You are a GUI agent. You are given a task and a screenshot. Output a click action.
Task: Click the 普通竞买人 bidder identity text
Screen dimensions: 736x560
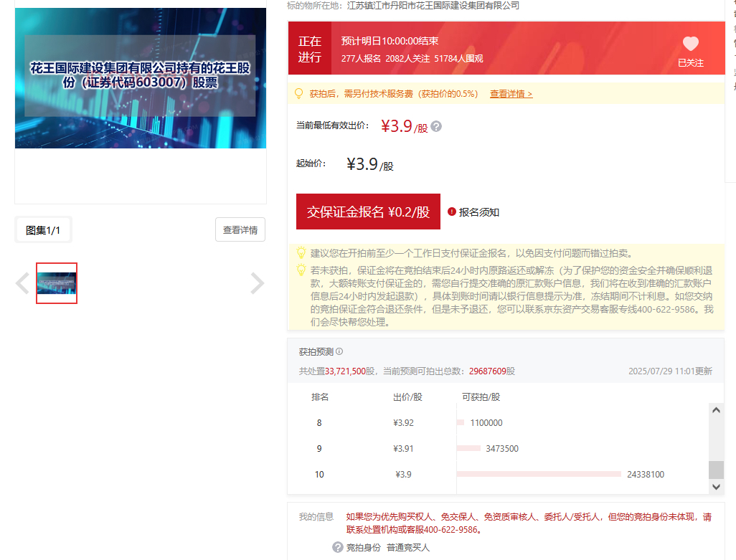[408, 547]
